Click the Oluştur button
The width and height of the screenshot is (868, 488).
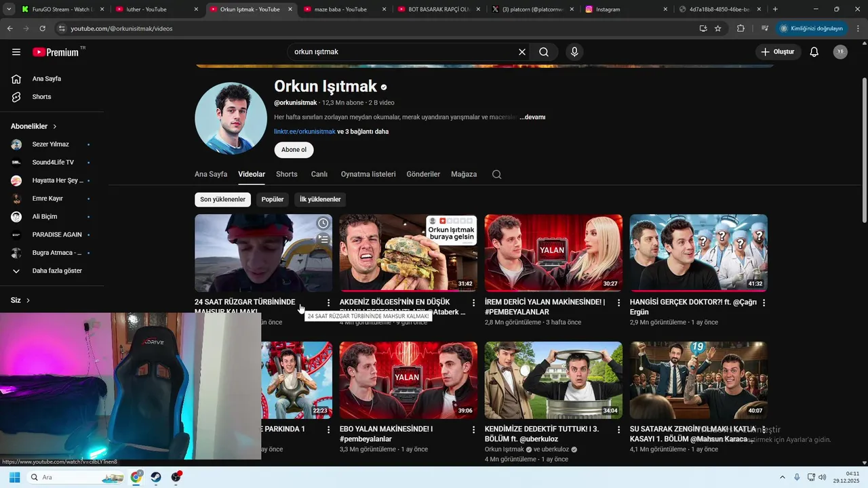click(778, 52)
